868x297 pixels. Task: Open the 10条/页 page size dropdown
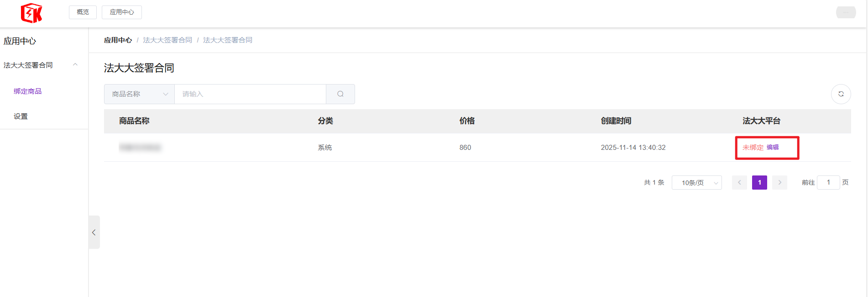click(x=696, y=183)
